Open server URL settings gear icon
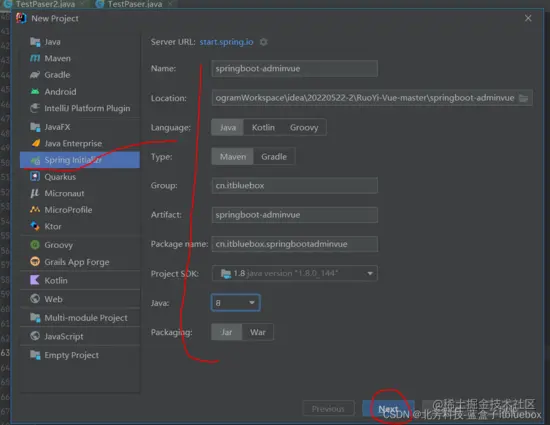The width and height of the screenshot is (550, 425). click(x=263, y=42)
